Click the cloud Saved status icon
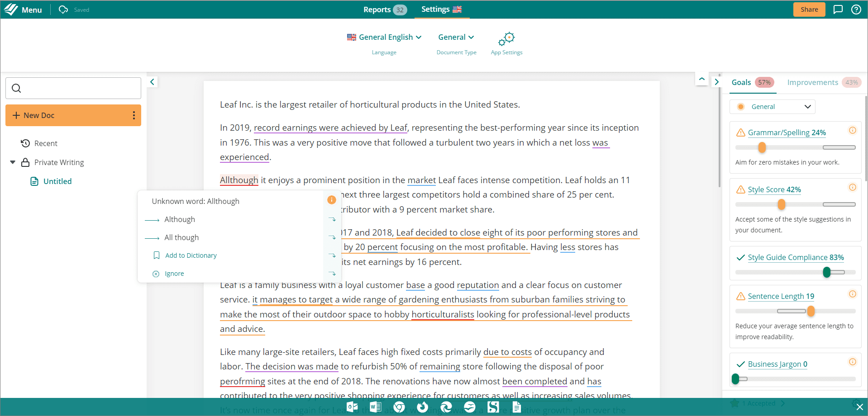Image resolution: width=868 pixels, height=416 pixels. pos(63,9)
